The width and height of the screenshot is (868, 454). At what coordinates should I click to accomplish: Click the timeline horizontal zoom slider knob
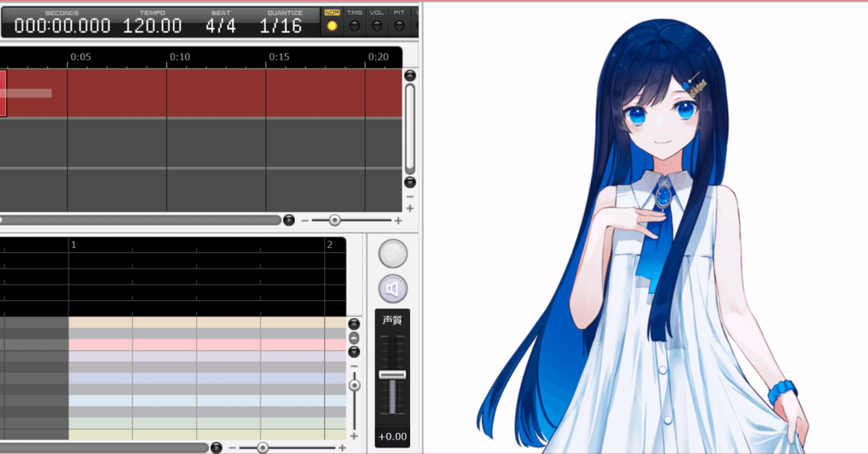click(335, 220)
